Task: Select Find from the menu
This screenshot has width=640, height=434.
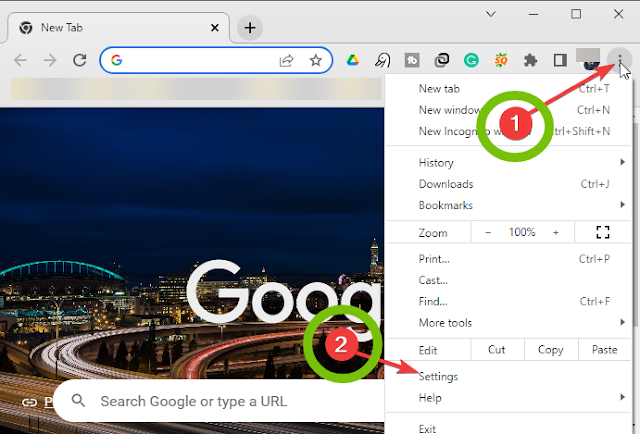Action: [508, 301]
